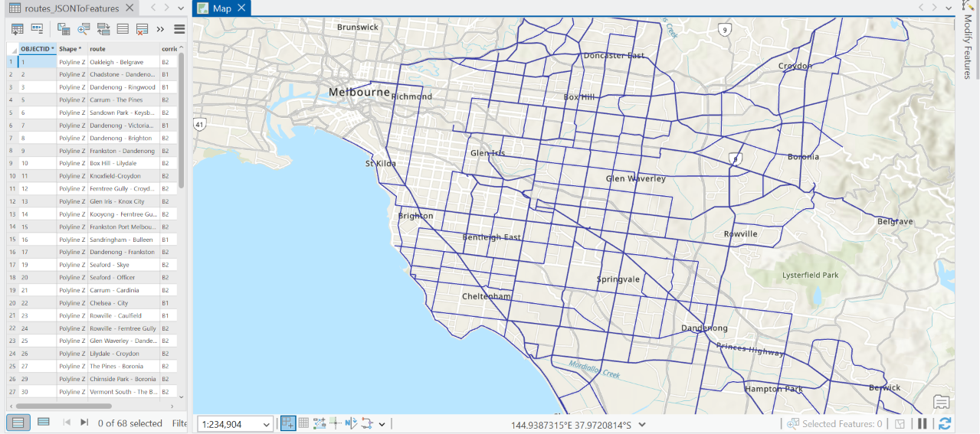Click the Filters label in table footer

[x=179, y=423]
